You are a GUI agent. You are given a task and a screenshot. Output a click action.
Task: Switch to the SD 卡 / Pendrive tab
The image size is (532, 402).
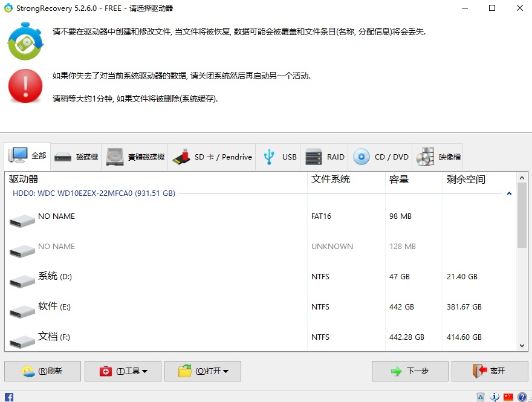pyautogui.click(x=212, y=157)
